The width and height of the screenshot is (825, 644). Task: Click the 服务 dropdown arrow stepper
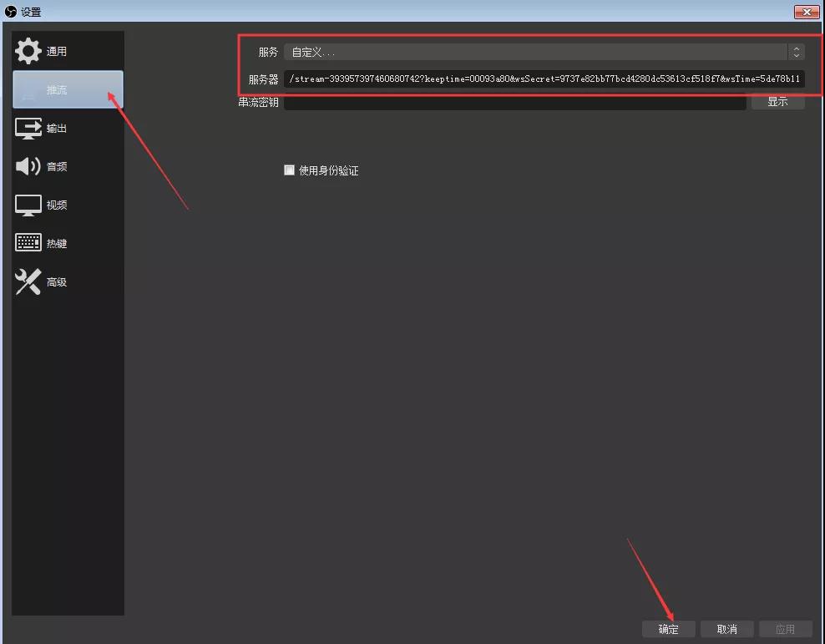click(x=796, y=52)
